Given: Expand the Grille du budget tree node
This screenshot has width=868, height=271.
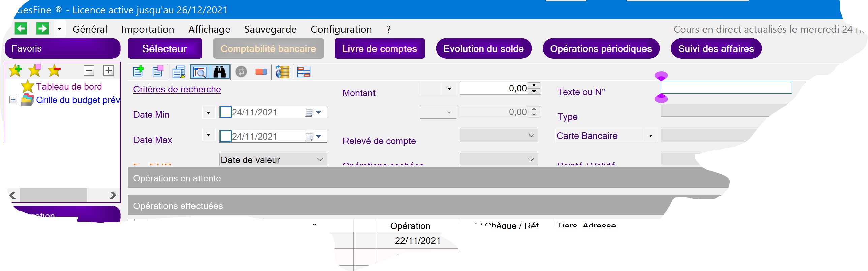Looking at the screenshot, I should point(13,100).
